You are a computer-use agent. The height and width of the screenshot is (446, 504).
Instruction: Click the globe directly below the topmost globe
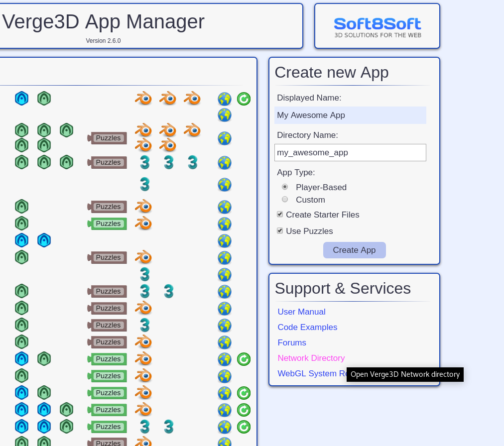(224, 115)
